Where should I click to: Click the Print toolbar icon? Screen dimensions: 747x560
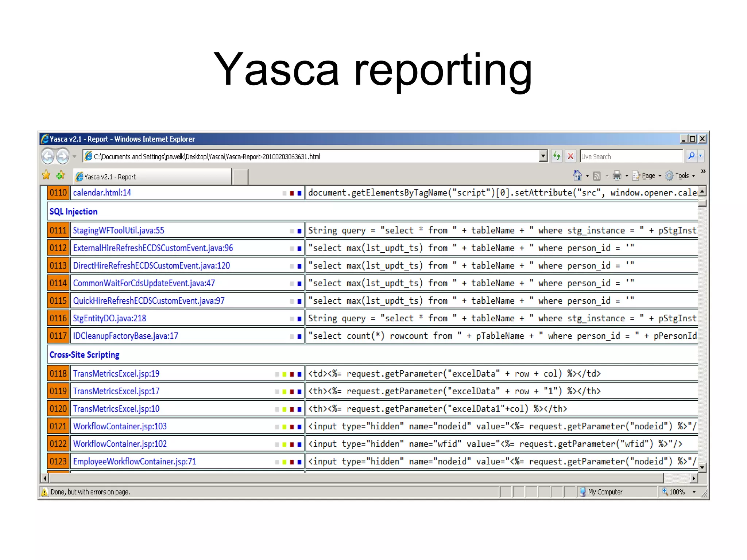[617, 176]
